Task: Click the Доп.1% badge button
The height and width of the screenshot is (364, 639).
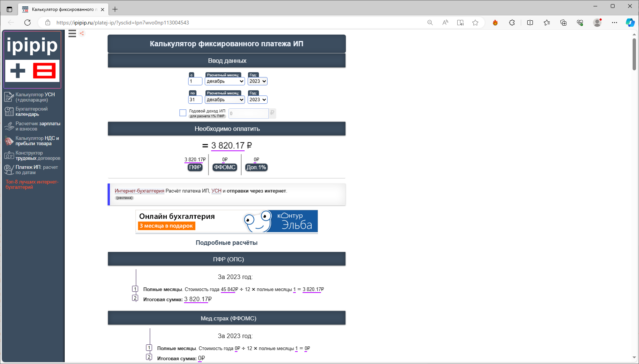Action: 256,167
